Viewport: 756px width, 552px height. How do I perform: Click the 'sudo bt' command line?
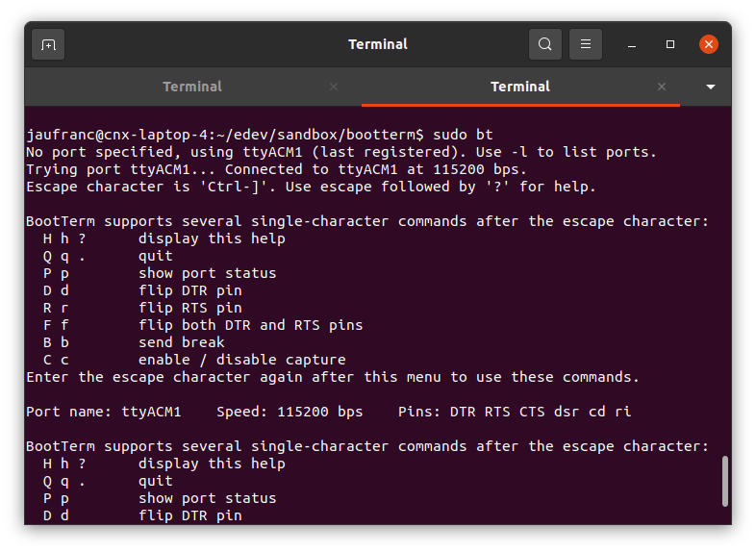click(260, 135)
